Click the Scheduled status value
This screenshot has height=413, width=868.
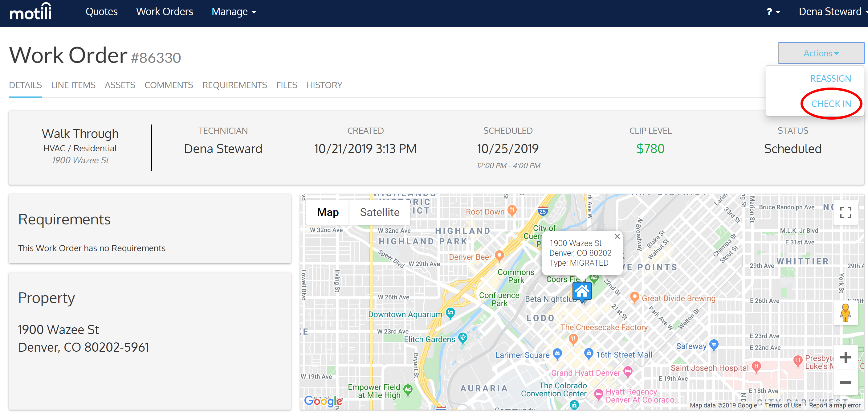coord(792,149)
